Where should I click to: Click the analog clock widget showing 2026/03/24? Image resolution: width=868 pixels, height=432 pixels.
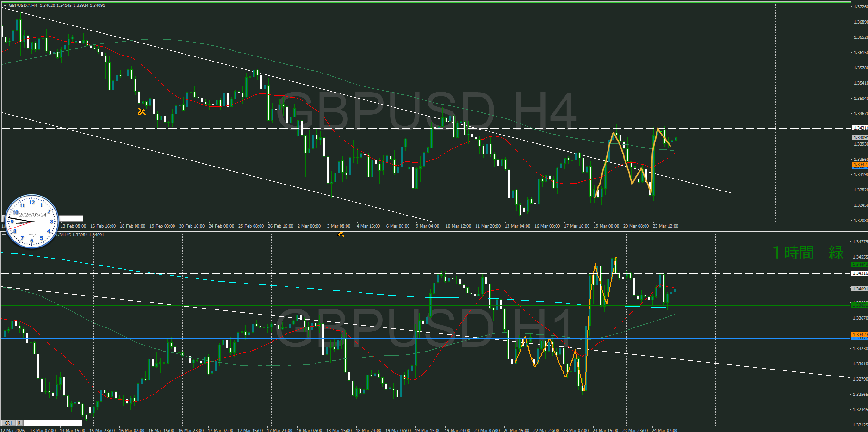32,221
